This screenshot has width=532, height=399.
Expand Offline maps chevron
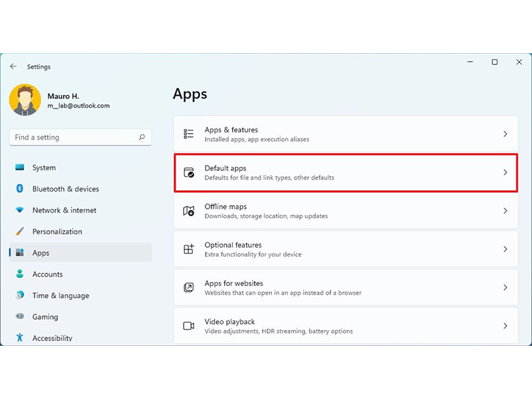[x=505, y=211]
